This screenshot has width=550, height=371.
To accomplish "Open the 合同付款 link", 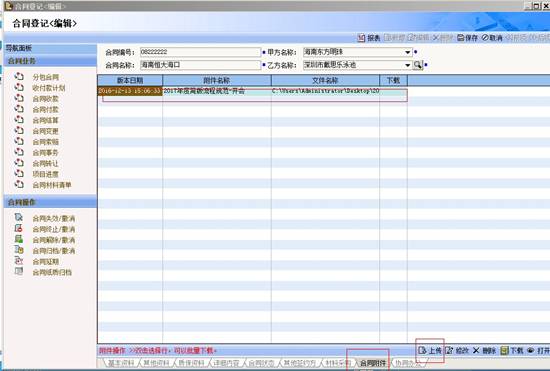I will click(x=46, y=110).
